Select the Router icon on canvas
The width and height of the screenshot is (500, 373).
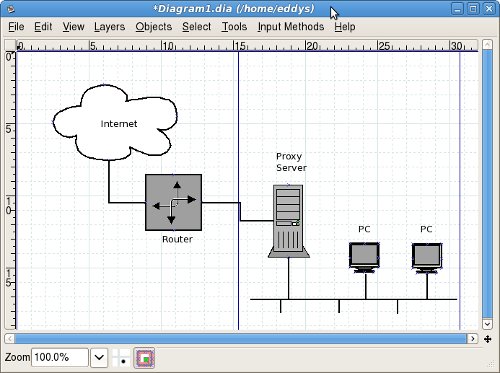point(173,202)
